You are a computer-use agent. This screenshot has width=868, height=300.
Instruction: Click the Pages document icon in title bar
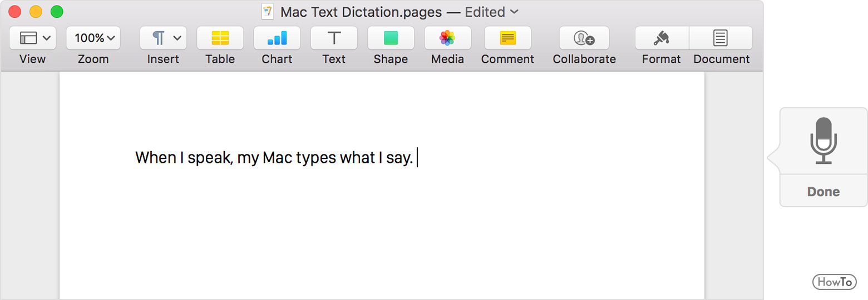click(x=268, y=12)
